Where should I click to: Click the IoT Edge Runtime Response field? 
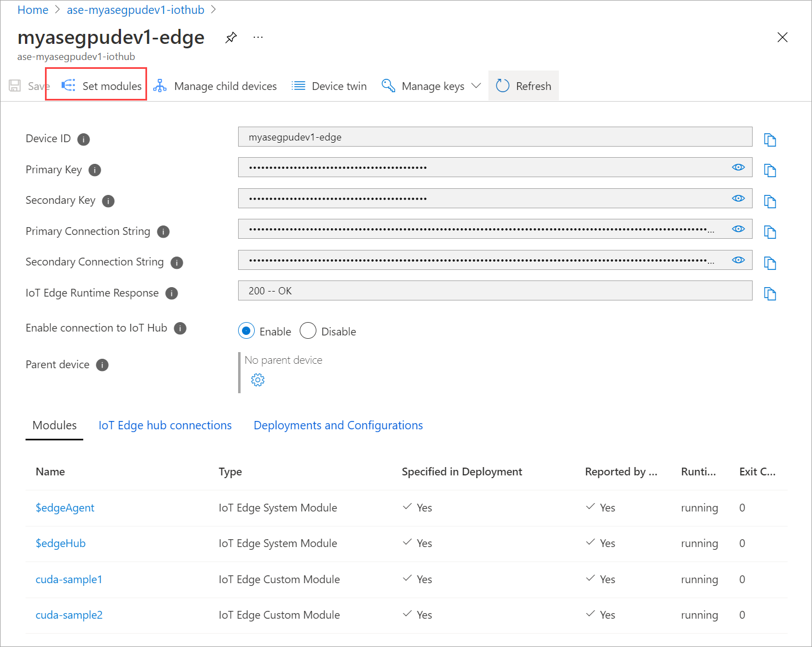(x=495, y=290)
